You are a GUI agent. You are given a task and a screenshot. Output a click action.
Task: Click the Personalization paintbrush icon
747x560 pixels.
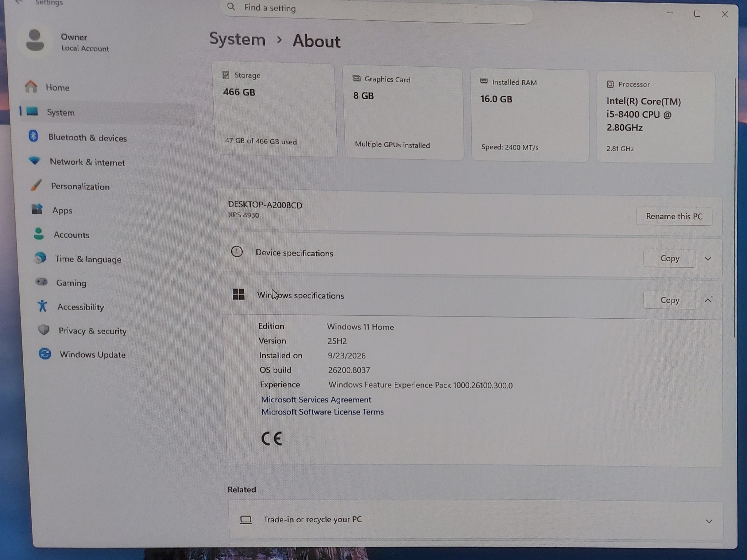[x=36, y=185]
